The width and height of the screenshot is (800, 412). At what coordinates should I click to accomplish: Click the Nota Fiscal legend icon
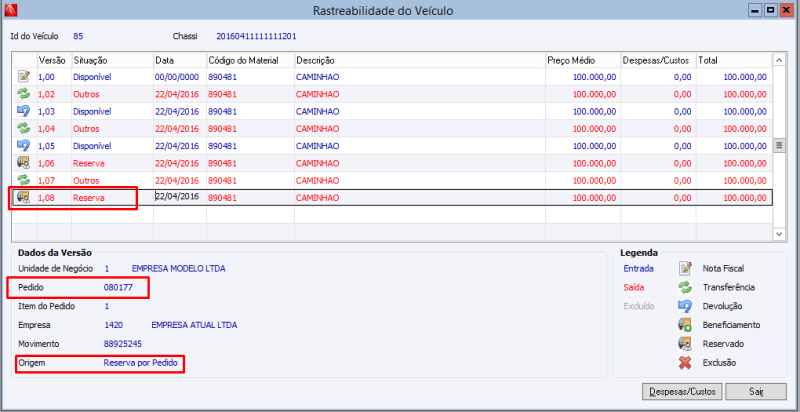(685, 268)
